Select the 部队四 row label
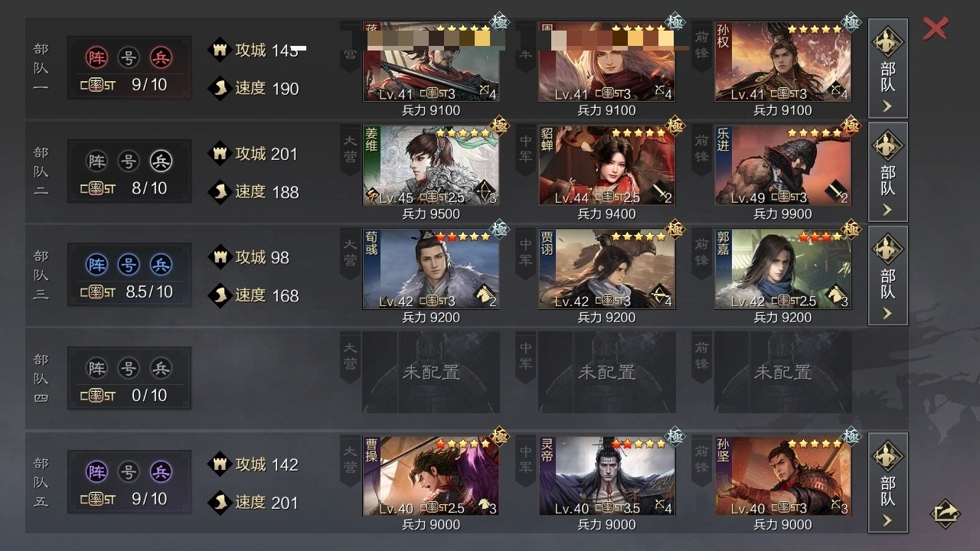 (41, 379)
